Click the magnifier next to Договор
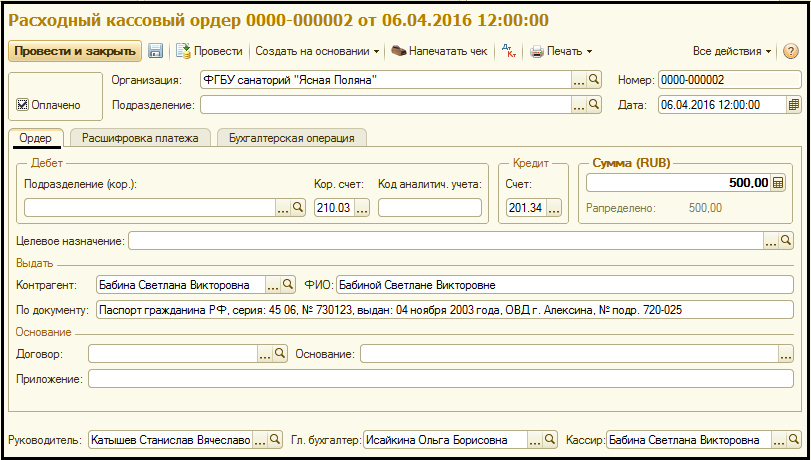The image size is (811, 460). (x=280, y=353)
